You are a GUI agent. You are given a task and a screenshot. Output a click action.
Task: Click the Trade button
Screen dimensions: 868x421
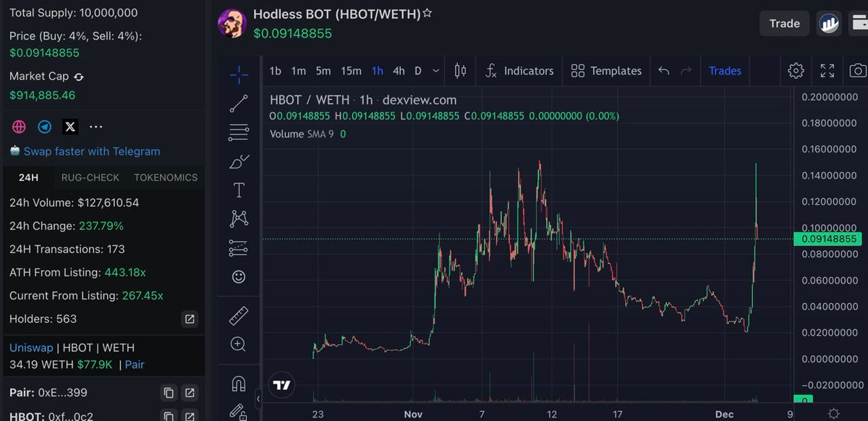coord(784,23)
